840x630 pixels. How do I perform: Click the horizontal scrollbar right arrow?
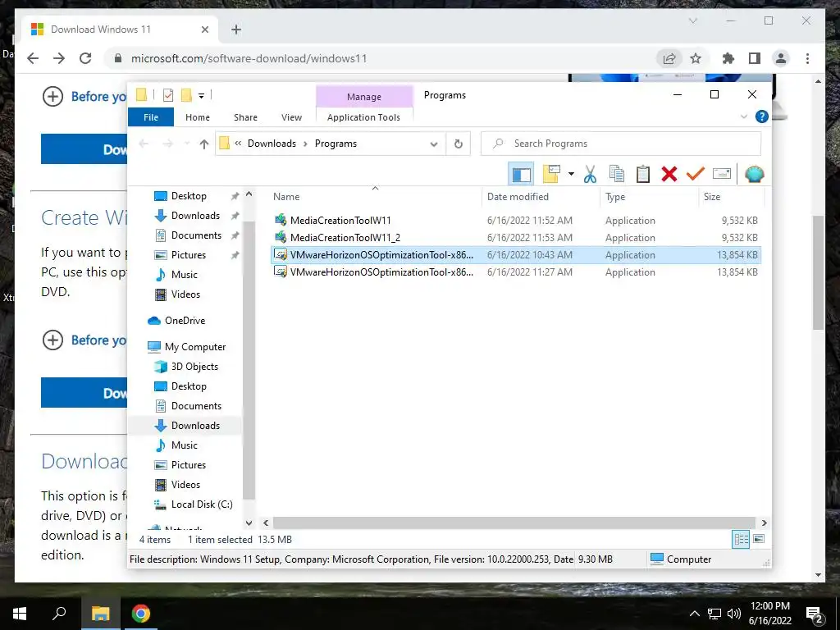click(764, 523)
